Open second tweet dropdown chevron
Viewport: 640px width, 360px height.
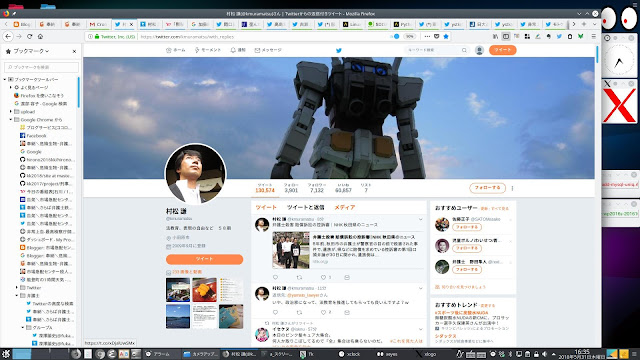(x=420, y=288)
